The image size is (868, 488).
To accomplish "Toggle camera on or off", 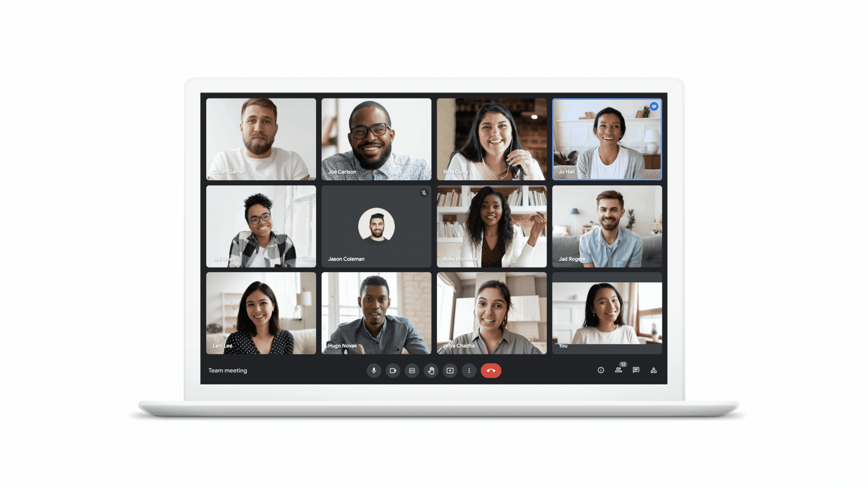I will point(392,371).
